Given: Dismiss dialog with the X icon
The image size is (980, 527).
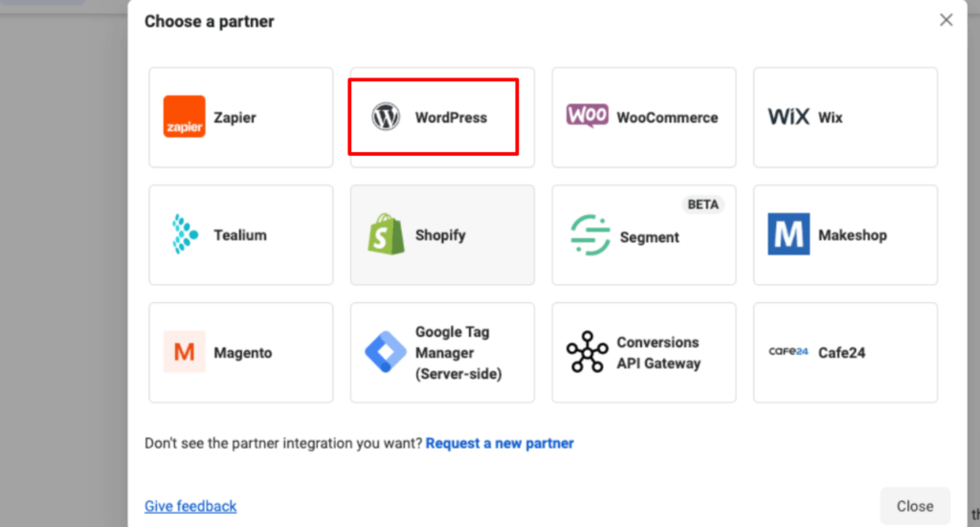Looking at the screenshot, I should 946,20.
